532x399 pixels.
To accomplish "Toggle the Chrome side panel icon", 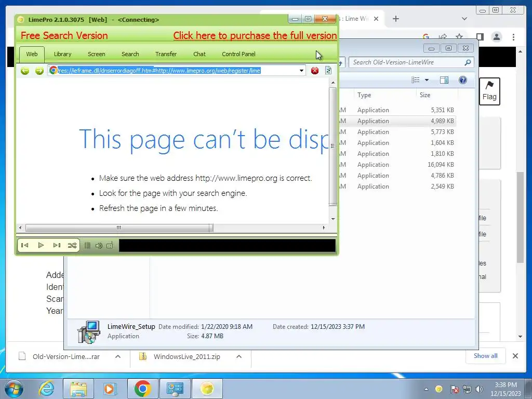I will point(480,37).
